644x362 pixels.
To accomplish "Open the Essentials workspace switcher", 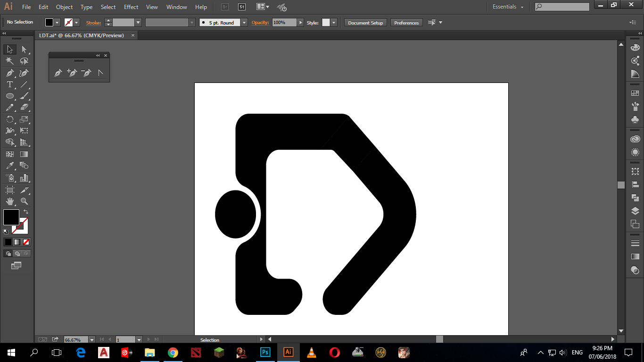I will pyautogui.click(x=508, y=7).
